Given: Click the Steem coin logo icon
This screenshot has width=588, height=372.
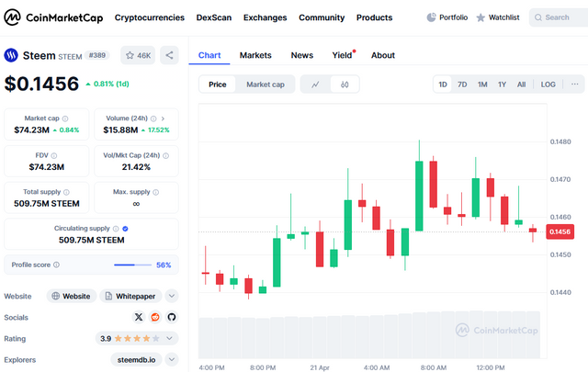Looking at the screenshot, I should pos(11,55).
